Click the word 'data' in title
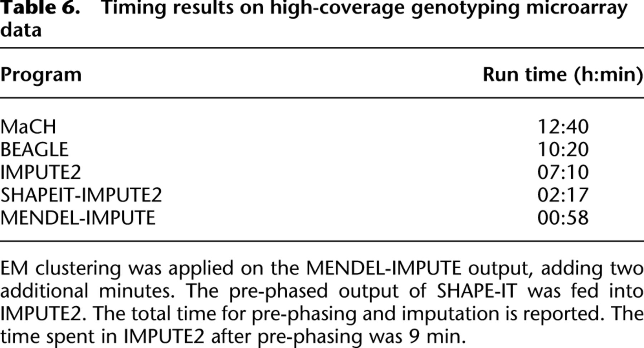The height and width of the screenshot is (348, 644). click(21, 30)
